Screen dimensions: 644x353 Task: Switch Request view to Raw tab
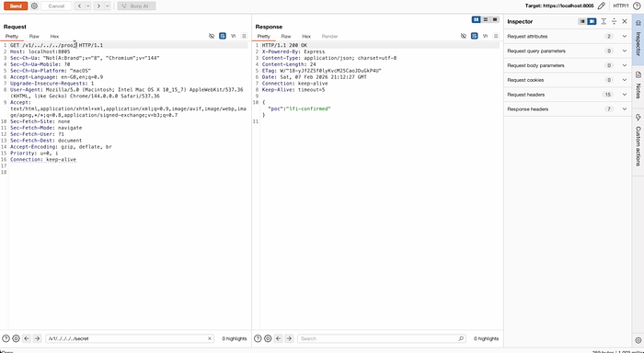point(34,36)
